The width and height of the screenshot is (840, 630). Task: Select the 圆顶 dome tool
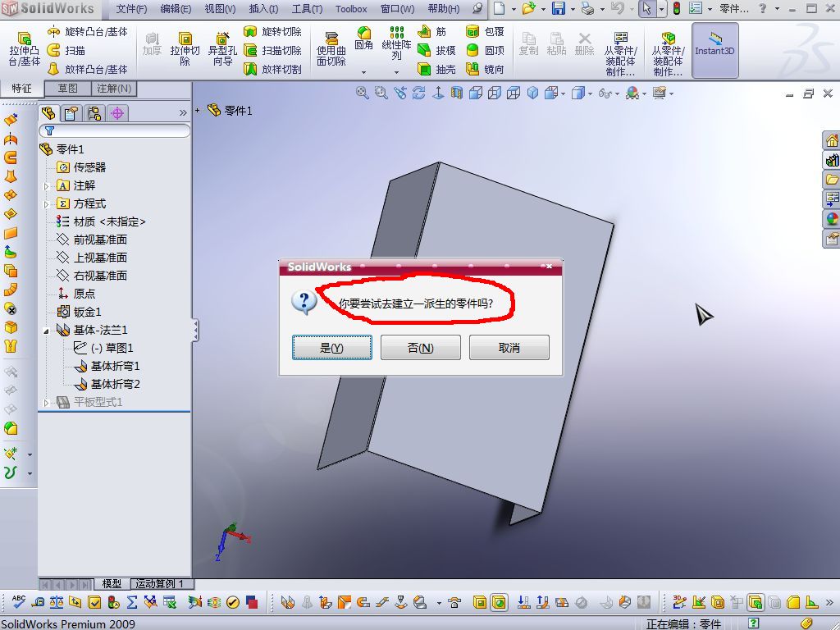click(486, 50)
